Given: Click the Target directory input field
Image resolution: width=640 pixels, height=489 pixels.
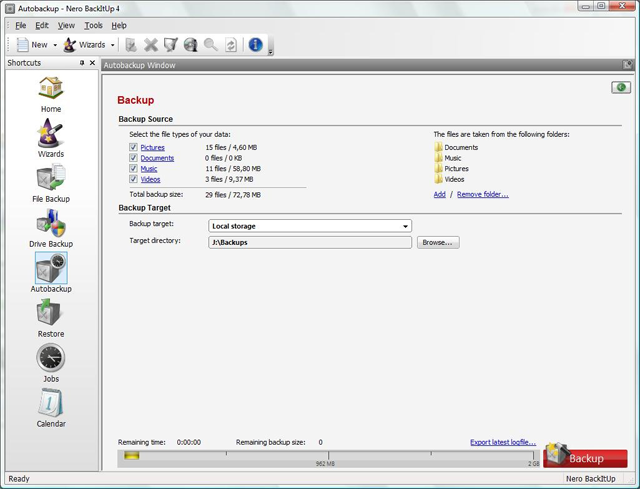Looking at the screenshot, I should point(309,242).
